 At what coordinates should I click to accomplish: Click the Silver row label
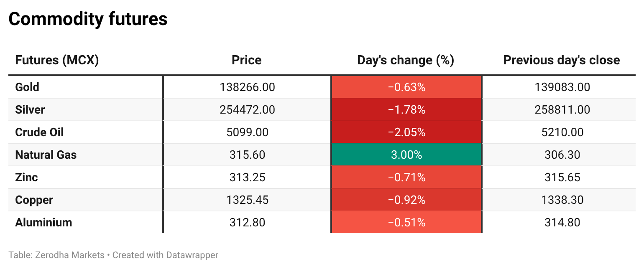click(x=30, y=109)
